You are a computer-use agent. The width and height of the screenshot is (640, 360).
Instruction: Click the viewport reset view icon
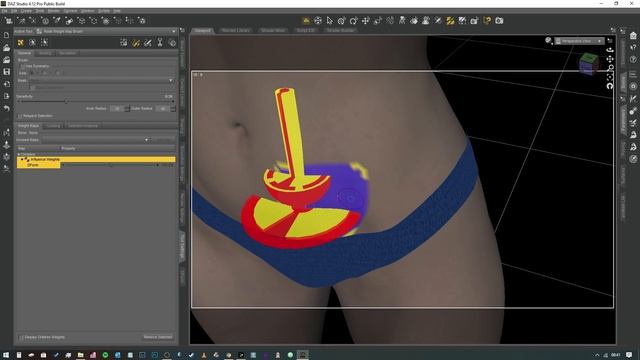610,86
